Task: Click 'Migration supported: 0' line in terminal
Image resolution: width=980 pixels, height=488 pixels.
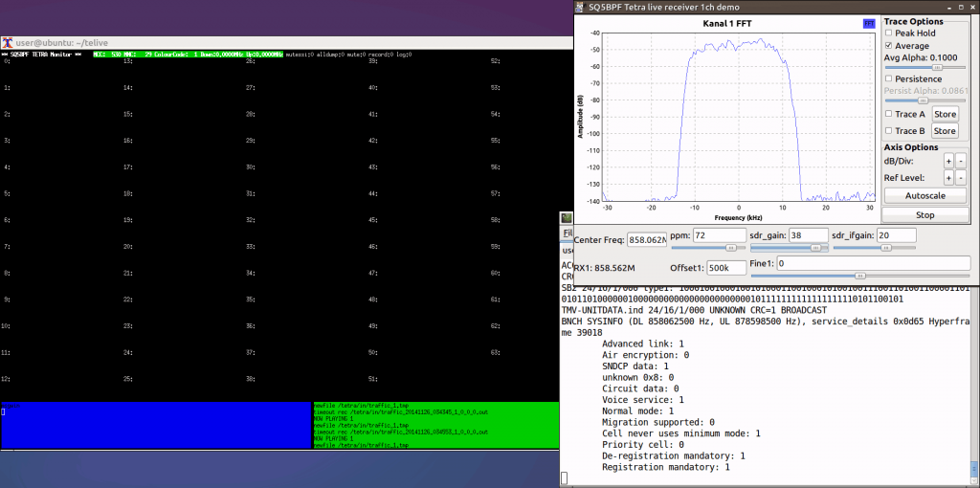Action: click(658, 422)
